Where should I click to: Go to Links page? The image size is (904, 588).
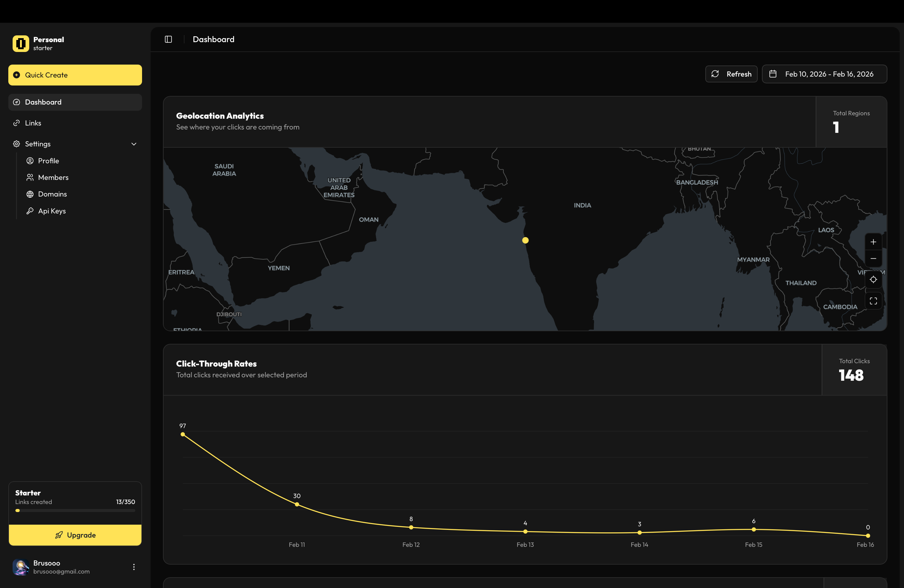pyautogui.click(x=34, y=123)
